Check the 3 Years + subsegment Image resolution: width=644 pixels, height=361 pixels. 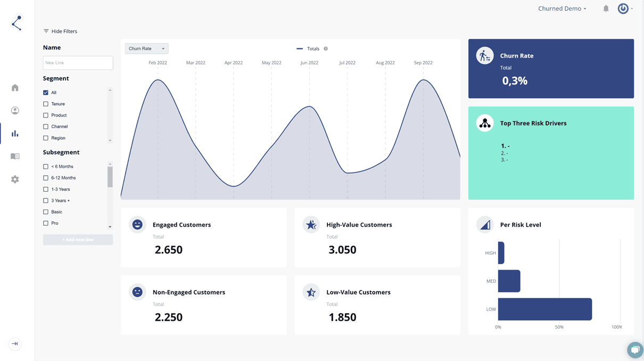click(46, 200)
